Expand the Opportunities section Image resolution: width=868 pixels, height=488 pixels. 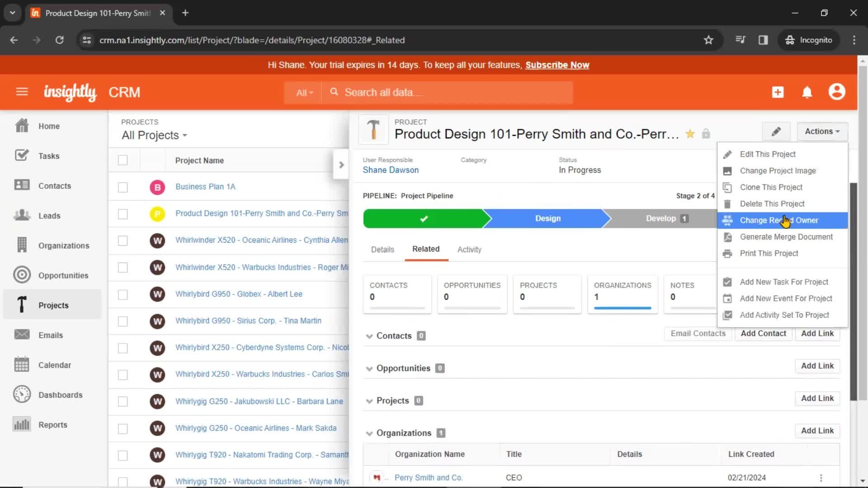[370, 368]
